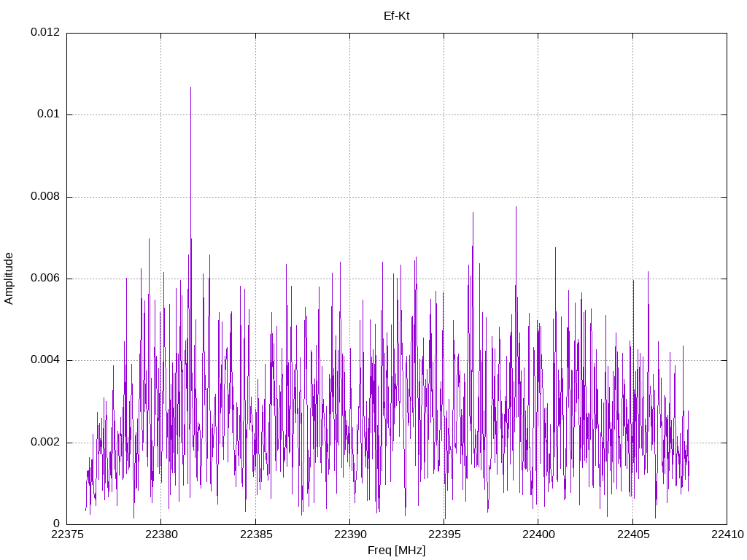
Task: Click the 0.002 y-axis tick label
Action: (45, 442)
